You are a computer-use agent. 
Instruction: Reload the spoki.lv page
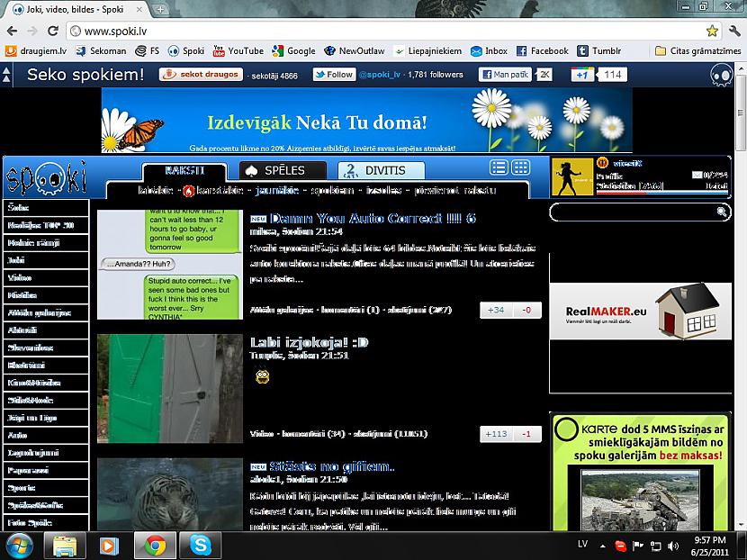[x=53, y=31]
